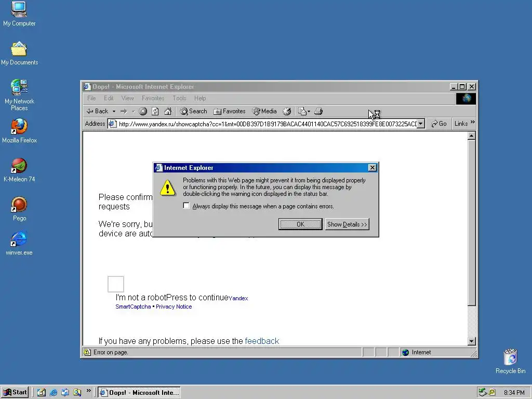532x399 pixels.
Task: Tick the I'm not a robot checkbox
Action: point(116,284)
